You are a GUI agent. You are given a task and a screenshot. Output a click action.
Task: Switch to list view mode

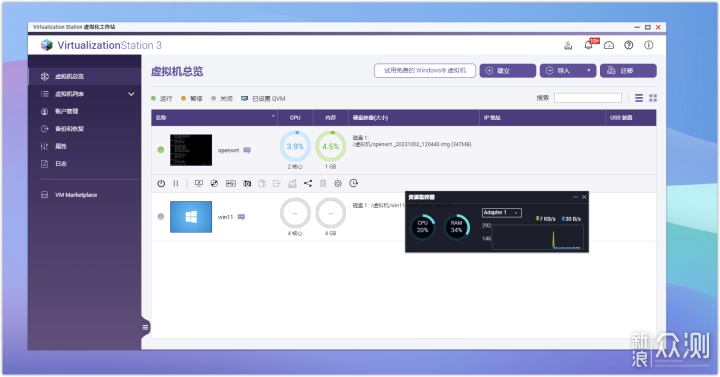[x=639, y=98]
